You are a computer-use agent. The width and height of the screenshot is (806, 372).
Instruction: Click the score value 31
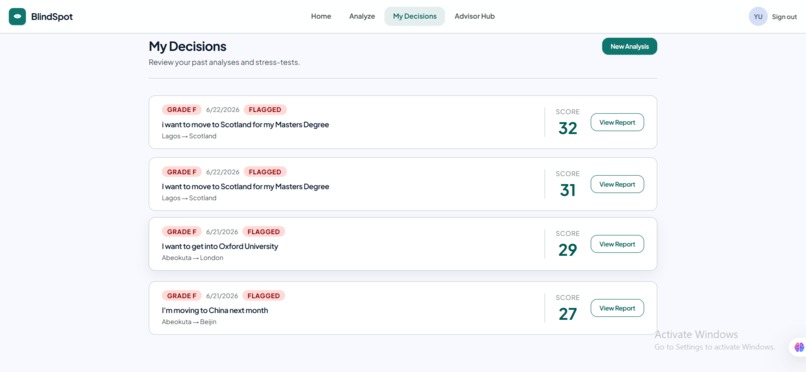(567, 190)
